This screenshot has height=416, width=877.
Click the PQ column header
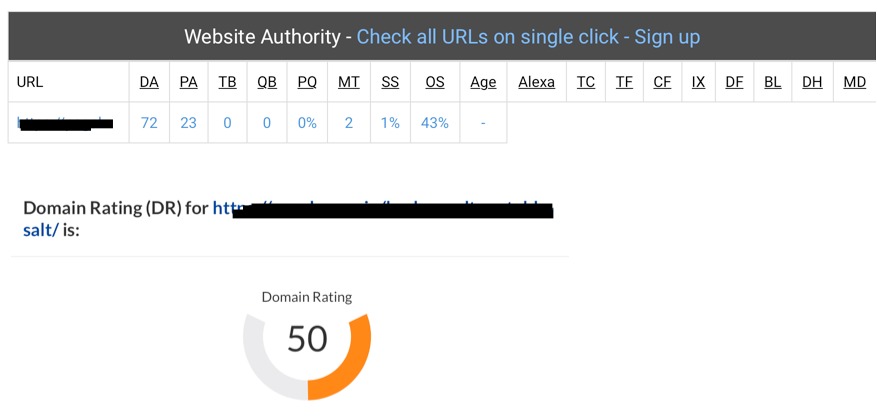coord(307,82)
